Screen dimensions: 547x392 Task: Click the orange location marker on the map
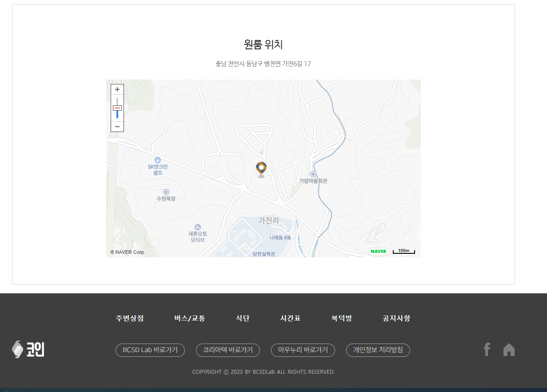point(261,168)
